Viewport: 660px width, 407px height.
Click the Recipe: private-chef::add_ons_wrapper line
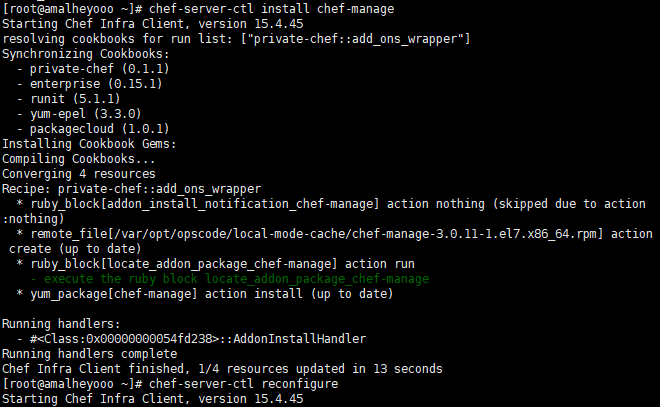(x=132, y=189)
